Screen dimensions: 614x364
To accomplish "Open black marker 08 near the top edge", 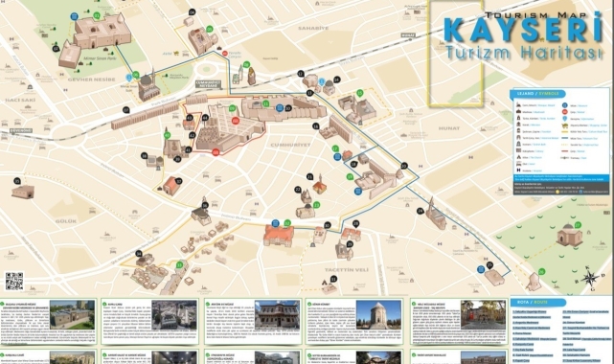I will click(192, 12).
